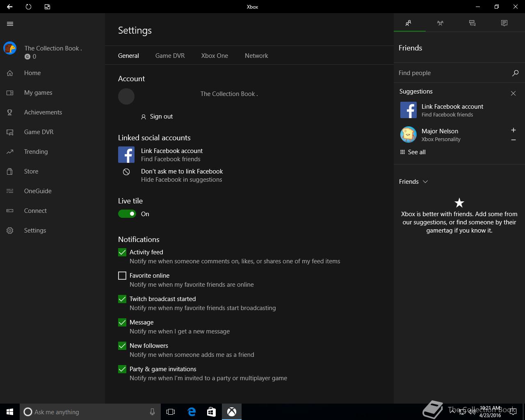Image resolution: width=525 pixels, height=420 pixels.
Task: Click the profile avatar in sidebar
Action: coord(10,48)
